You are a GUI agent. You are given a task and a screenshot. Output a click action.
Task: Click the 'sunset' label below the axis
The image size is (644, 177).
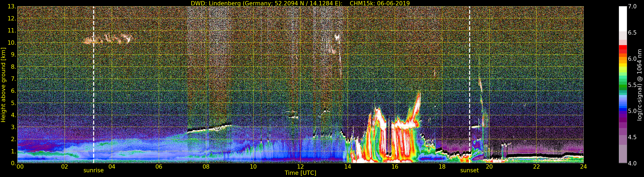pyautogui.click(x=470, y=171)
